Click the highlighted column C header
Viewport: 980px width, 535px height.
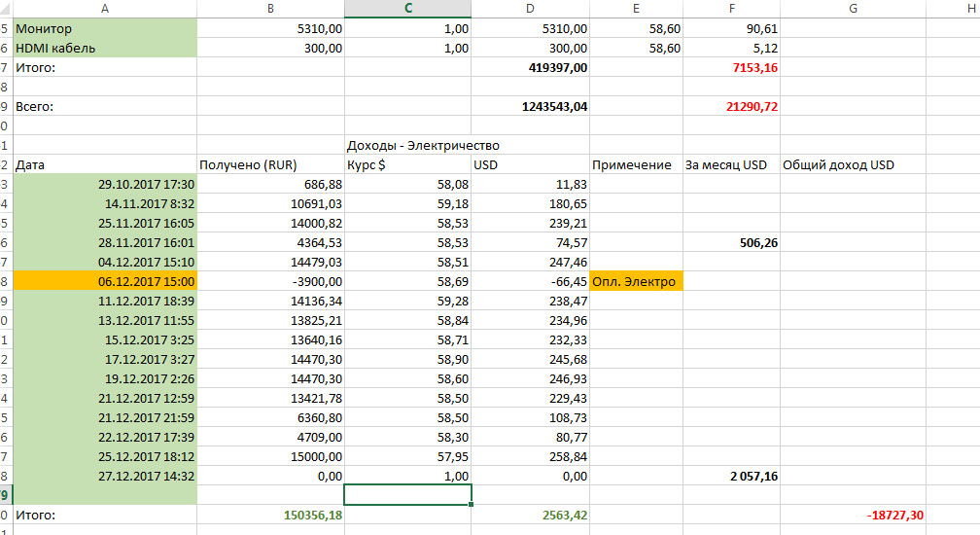(x=408, y=9)
